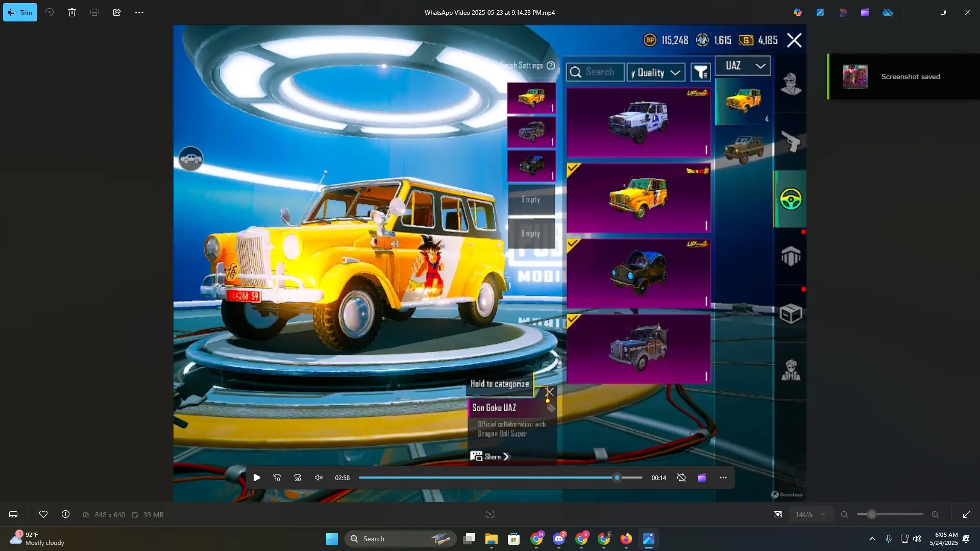
Task: Toggle the filmstrip view
Action: 13,514
